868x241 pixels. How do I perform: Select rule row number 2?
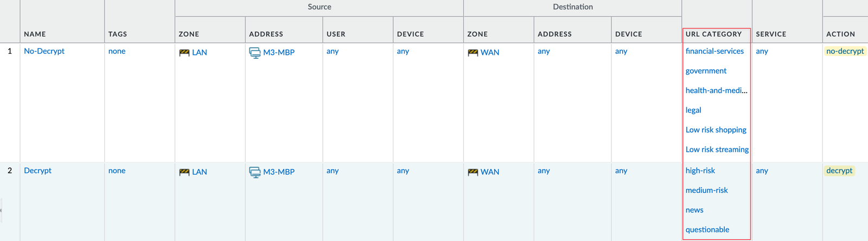point(10,171)
